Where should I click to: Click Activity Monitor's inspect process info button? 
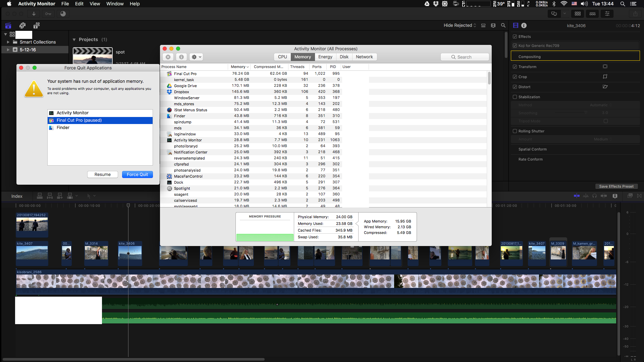(181, 57)
